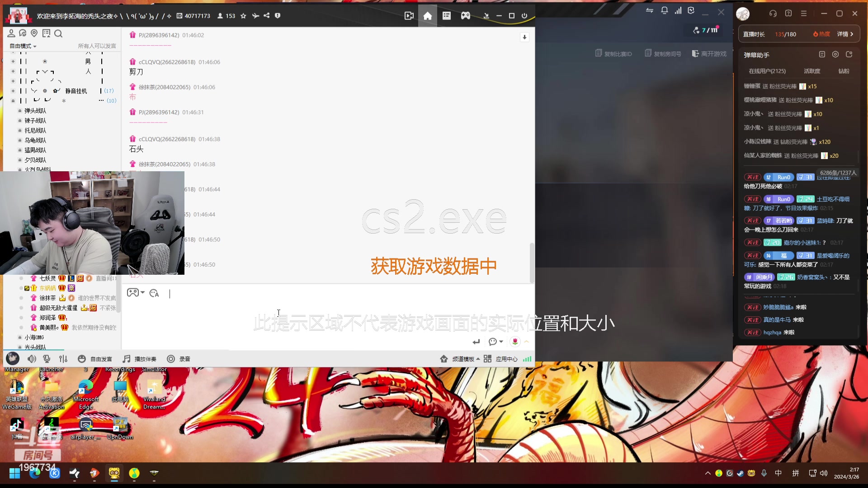Send the flower gift icon near the chat input
Viewport: 868px width, 488px height.
coord(515,342)
